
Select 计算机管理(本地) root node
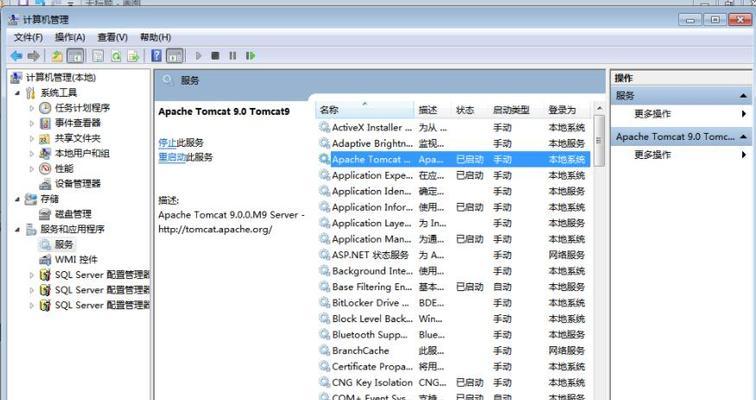61,78
